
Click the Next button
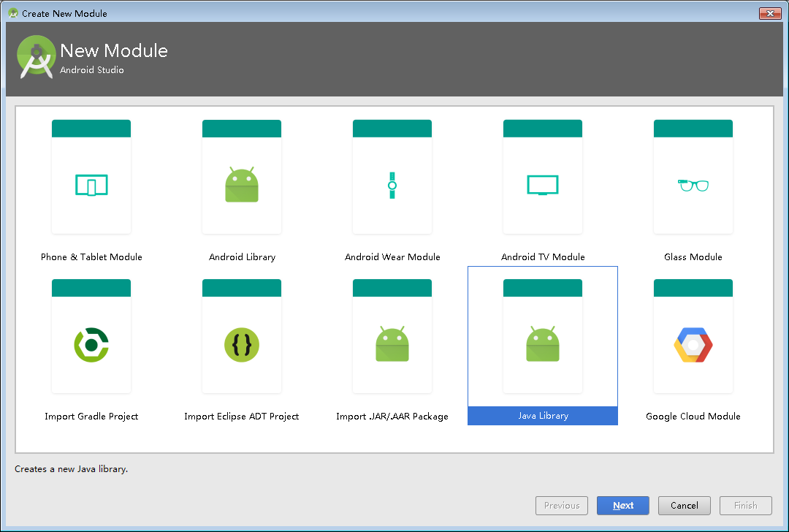click(x=623, y=505)
